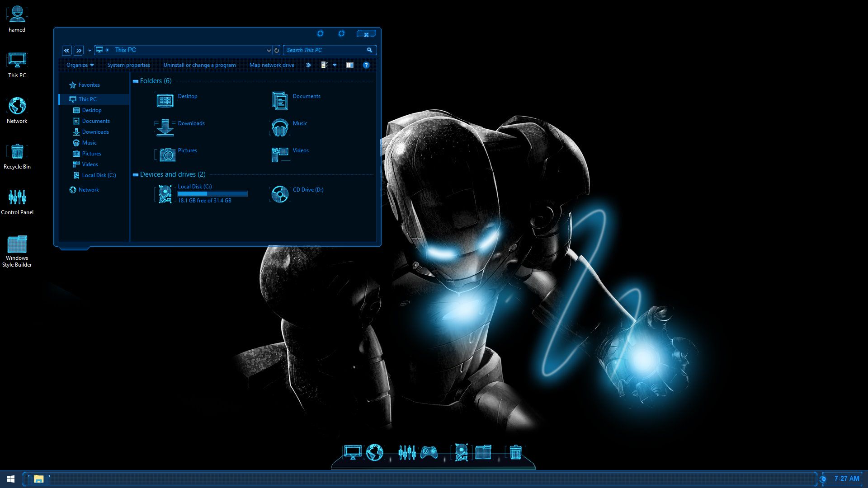Open Control Panel desktop icon

pos(17,197)
